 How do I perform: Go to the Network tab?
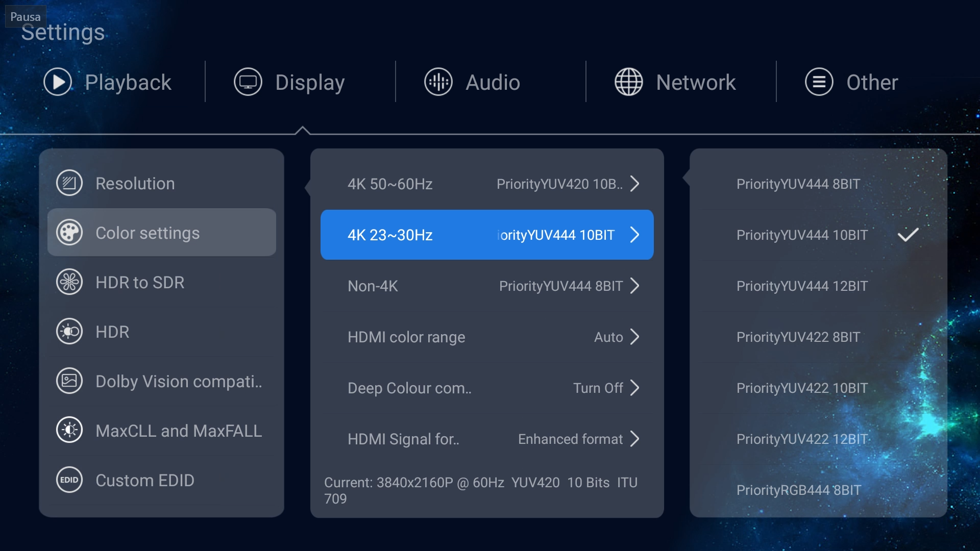675,82
